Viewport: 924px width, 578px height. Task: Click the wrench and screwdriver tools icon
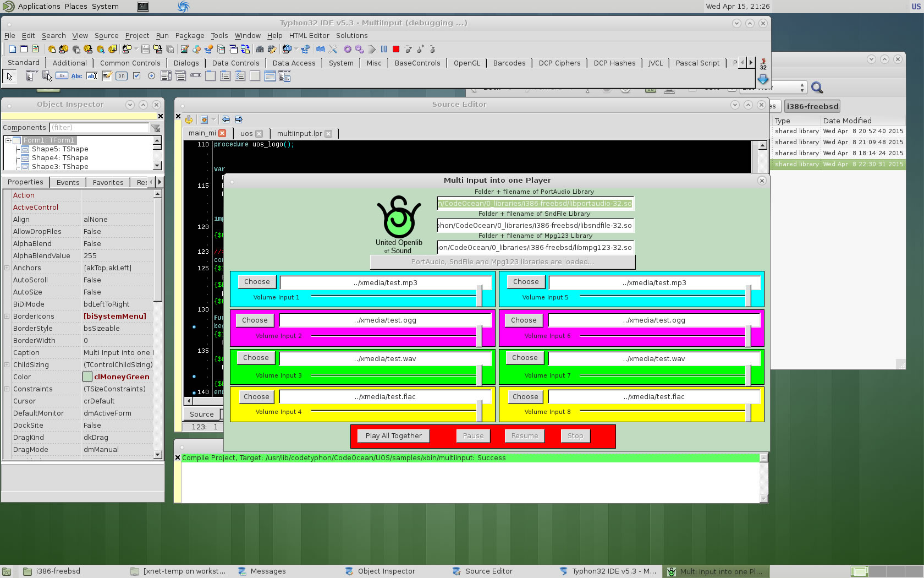click(x=333, y=49)
